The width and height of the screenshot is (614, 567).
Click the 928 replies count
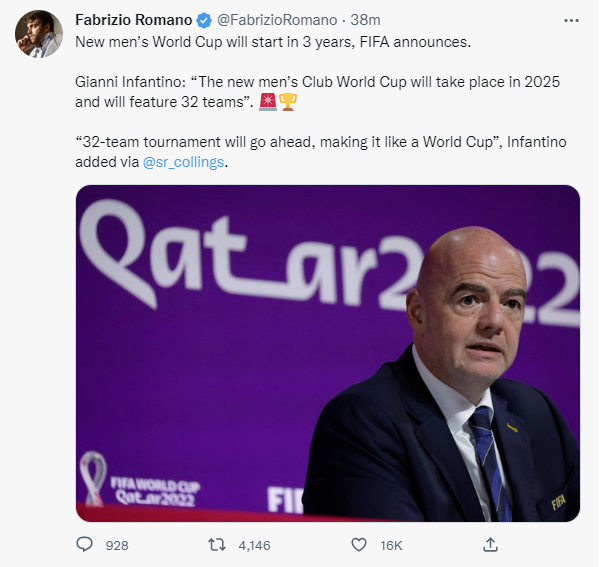coord(117,546)
